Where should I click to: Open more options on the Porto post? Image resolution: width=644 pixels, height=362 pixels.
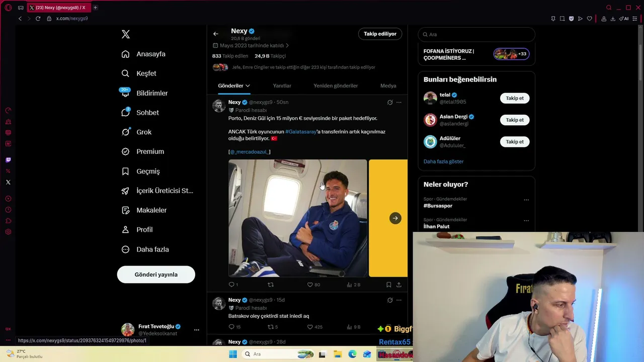pos(399,102)
